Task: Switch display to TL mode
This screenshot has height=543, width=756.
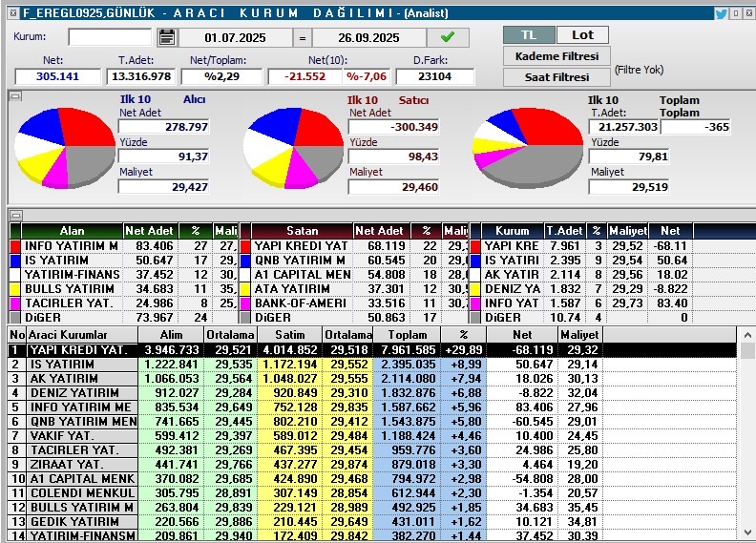Action: point(529,34)
